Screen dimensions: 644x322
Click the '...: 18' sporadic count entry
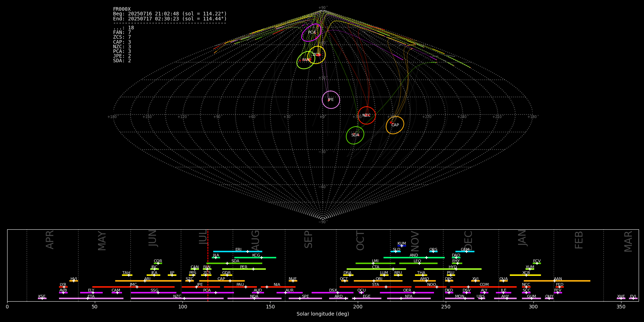coord(123,28)
